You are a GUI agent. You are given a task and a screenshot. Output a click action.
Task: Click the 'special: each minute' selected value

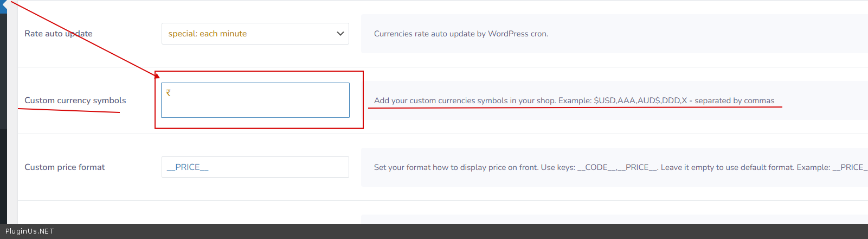pyautogui.click(x=208, y=34)
